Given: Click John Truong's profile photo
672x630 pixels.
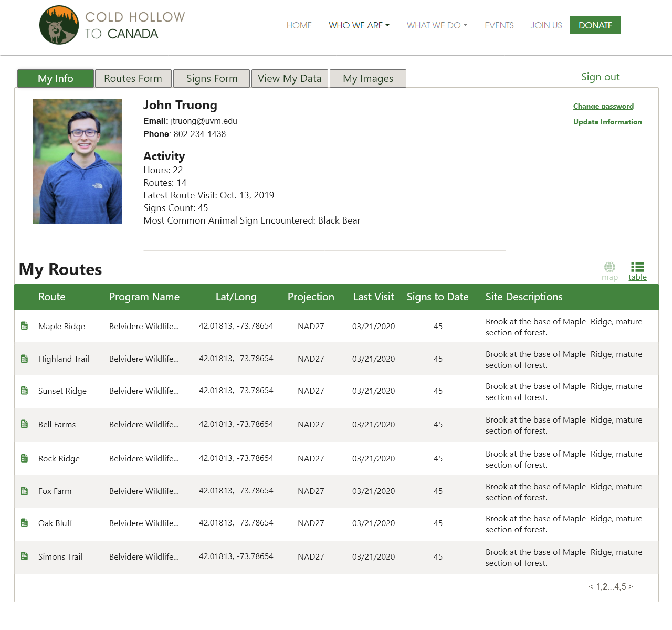Looking at the screenshot, I should point(78,161).
